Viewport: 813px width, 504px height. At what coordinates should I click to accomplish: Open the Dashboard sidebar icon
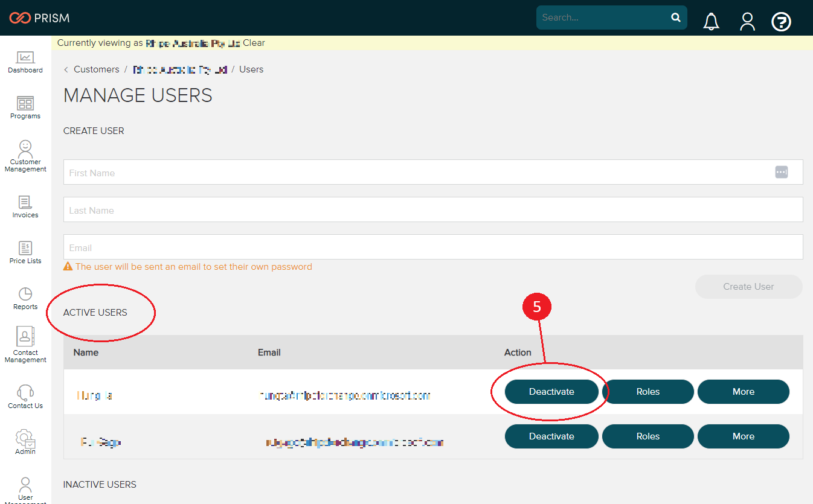pyautogui.click(x=25, y=58)
